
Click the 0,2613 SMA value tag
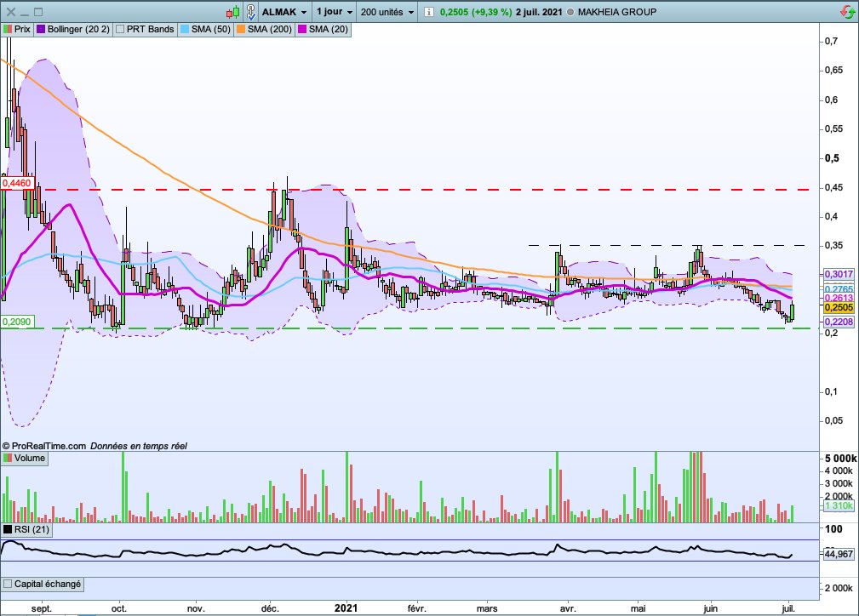pos(839,298)
